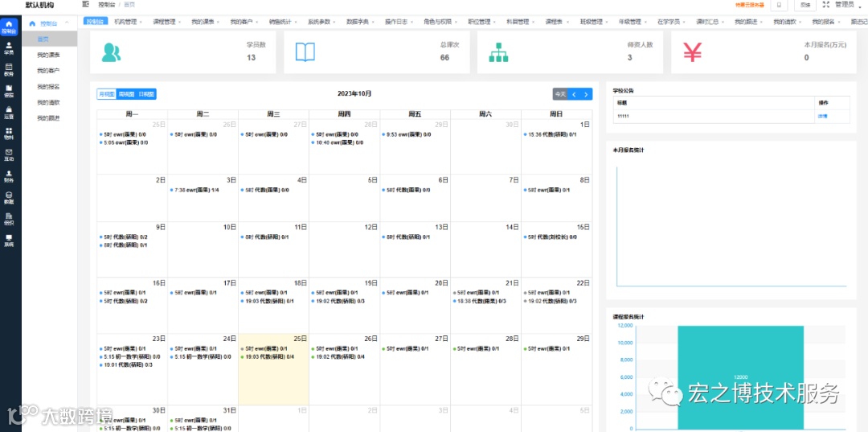Screen dimensions: 868x432
Task: Click the 反馈 button
Action: (805, 5)
